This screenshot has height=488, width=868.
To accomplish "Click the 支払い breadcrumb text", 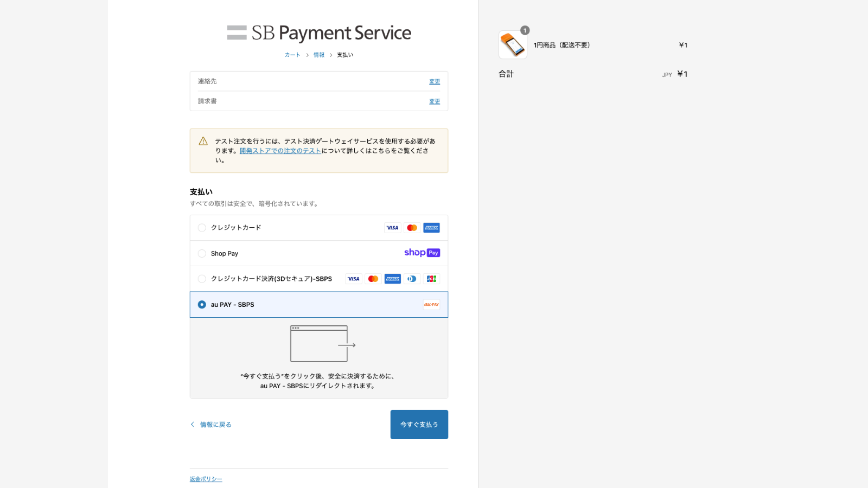I will pos(345,55).
